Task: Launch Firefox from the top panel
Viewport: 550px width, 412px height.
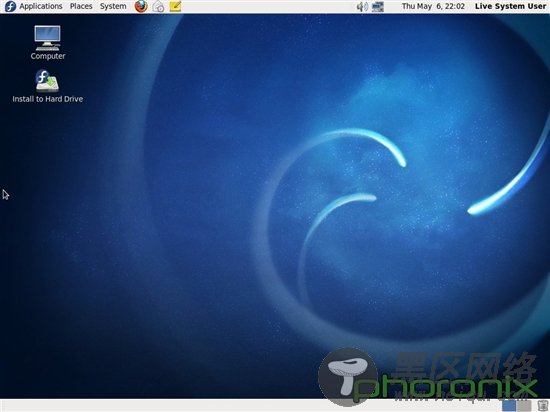Action: tap(141, 6)
